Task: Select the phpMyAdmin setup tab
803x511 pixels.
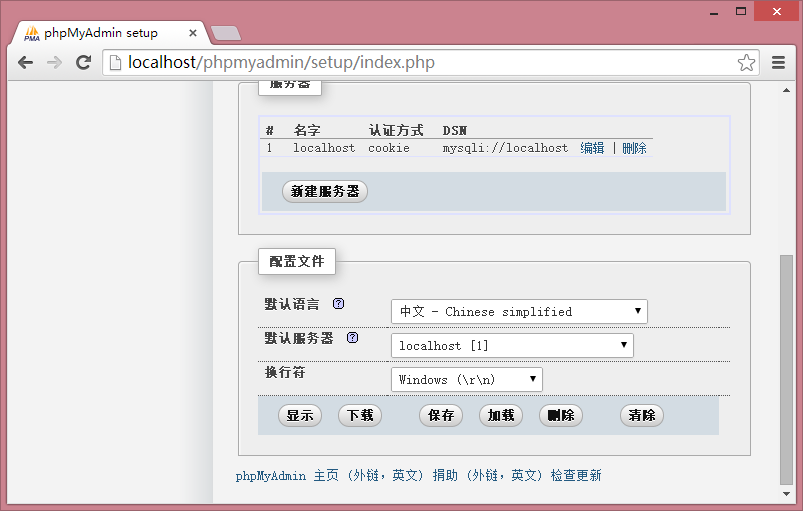Action: pyautogui.click(x=110, y=33)
